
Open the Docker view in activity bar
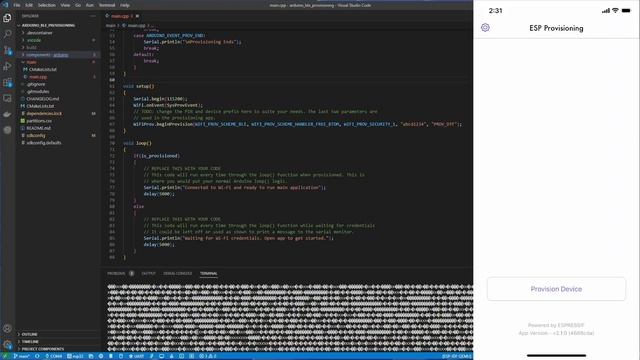coord(7,114)
